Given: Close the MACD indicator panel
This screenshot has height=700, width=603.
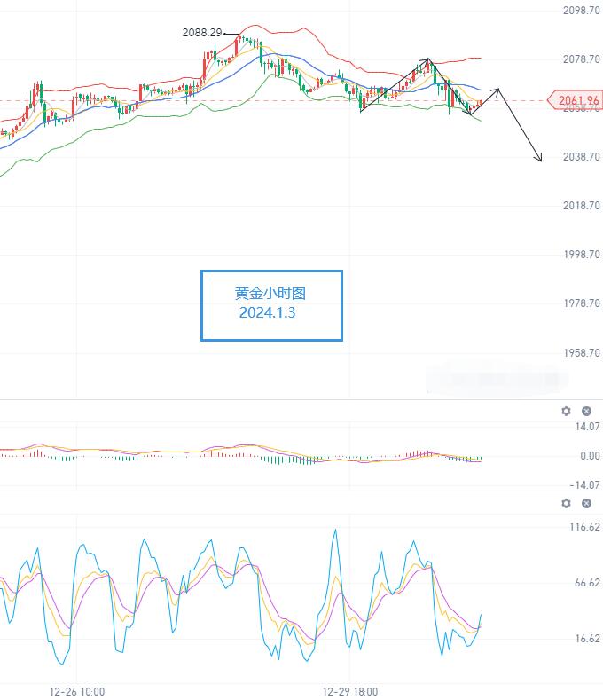Looking at the screenshot, I should [586, 411].
